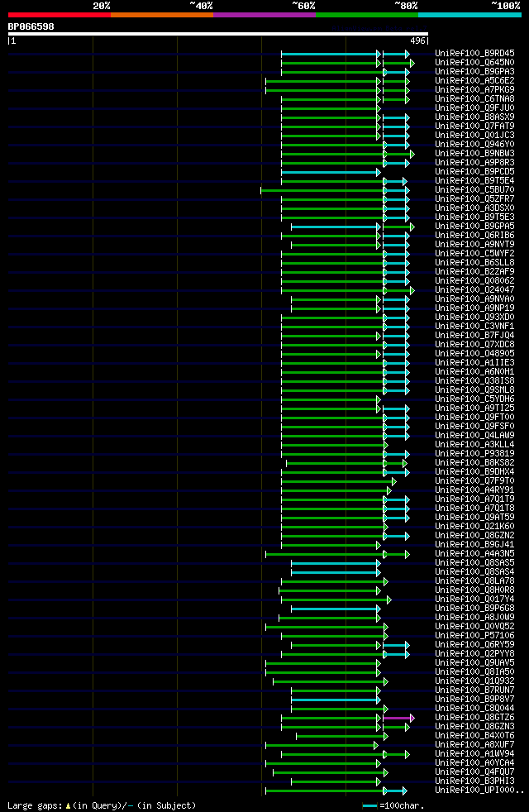Open hit UniRef100_Q2PYY8
Viewport: 529px width, 812px height.
(474, 654)
